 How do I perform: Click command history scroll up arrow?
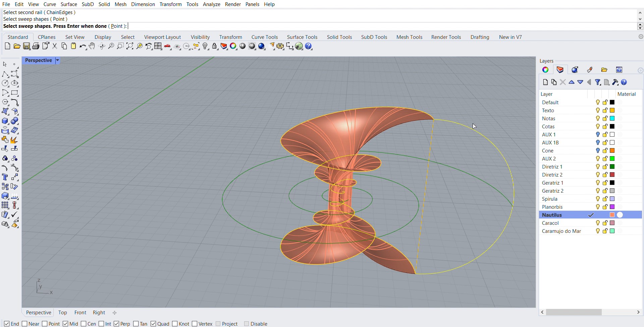click(x=640, y=13)
